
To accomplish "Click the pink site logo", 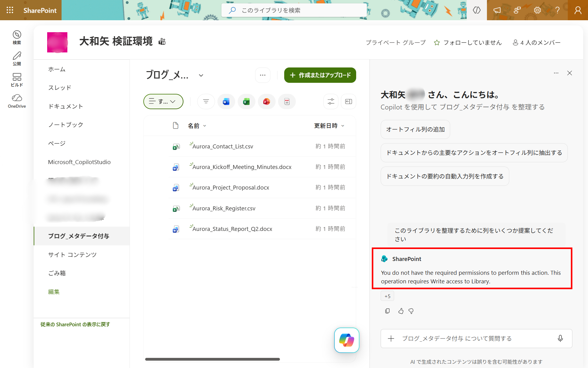I will pos(57,42).
